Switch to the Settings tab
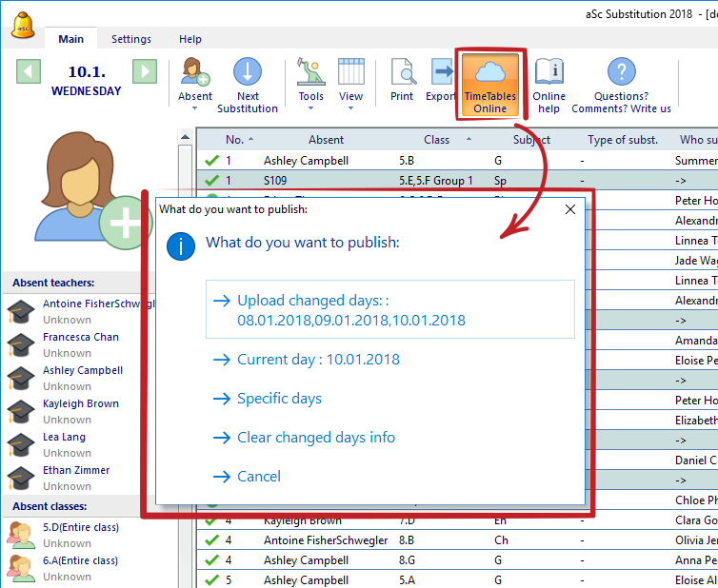Viewport: 718px width, 588px height. click(131, 39)
